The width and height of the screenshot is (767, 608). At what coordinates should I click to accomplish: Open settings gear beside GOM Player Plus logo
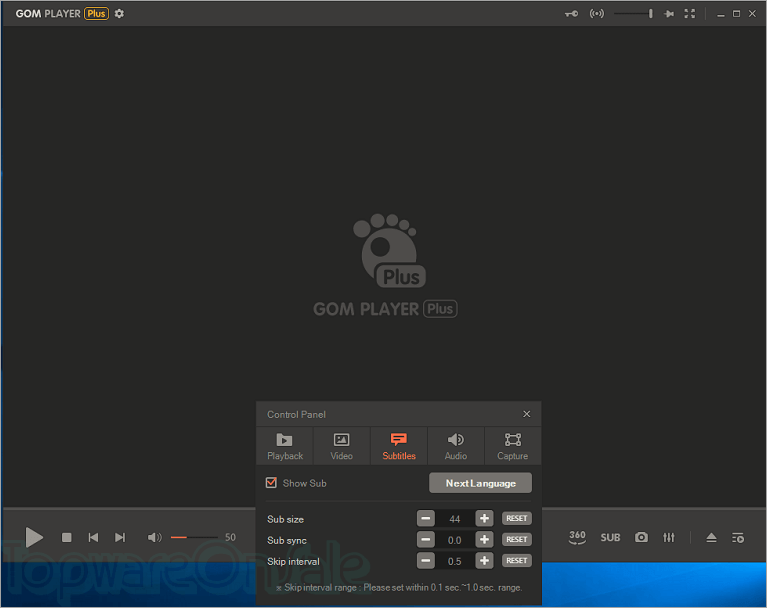[x=119, y=14]
